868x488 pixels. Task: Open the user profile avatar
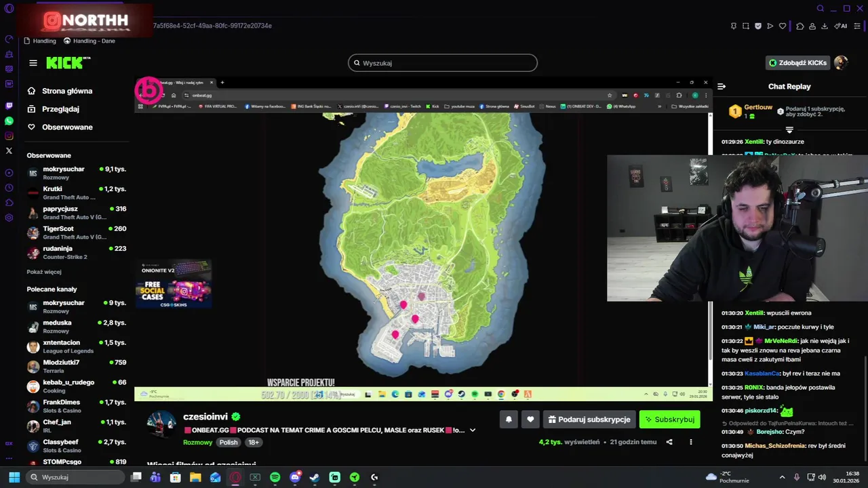coord(841,63)
